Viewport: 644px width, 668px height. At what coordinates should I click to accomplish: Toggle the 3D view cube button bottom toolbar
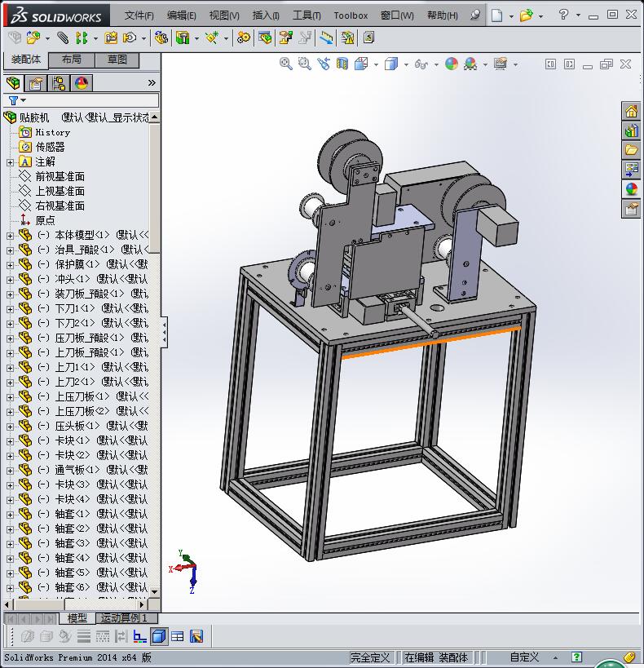(159, 636)
